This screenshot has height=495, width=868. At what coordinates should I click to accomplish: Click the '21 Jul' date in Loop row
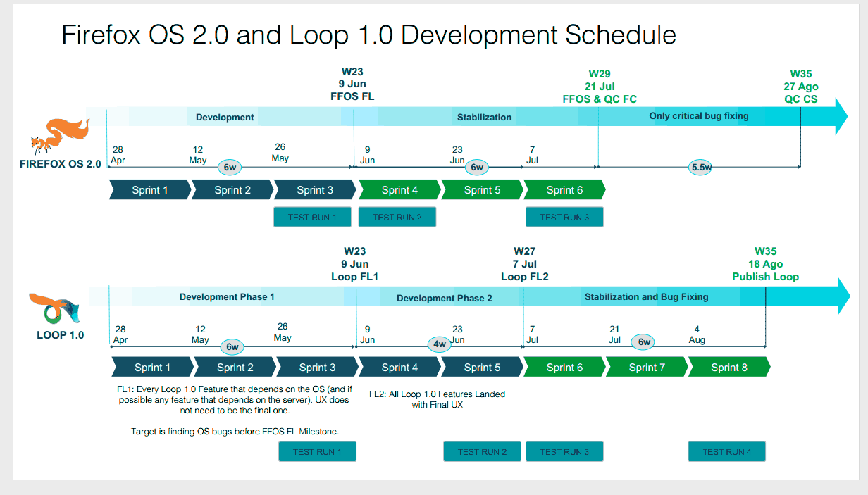pos(614,334)
